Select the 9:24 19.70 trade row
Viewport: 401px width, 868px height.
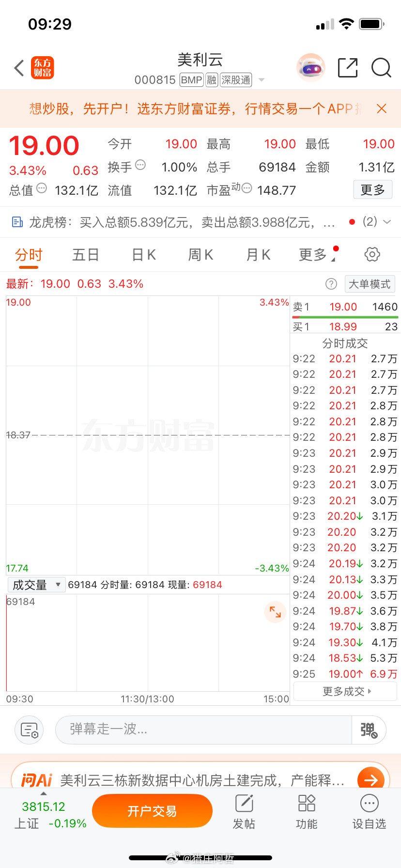[x=345, y=626]
